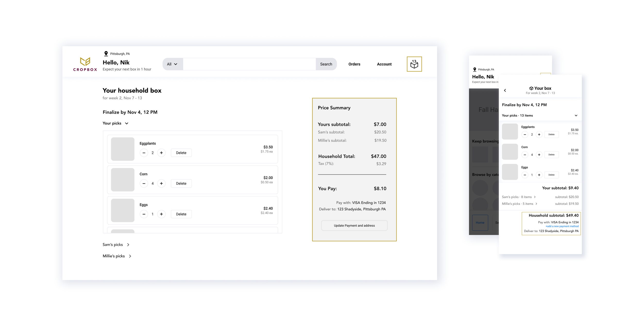Increase Eggs quantity in desktop list
This screenshot has width=644, height=326.
161,214
